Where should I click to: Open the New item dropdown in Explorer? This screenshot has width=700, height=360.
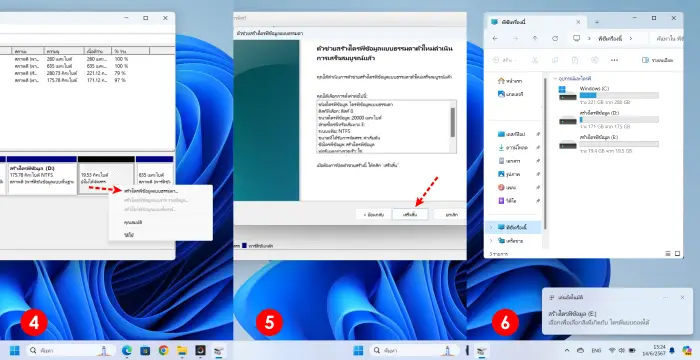(x=504, y=60)
